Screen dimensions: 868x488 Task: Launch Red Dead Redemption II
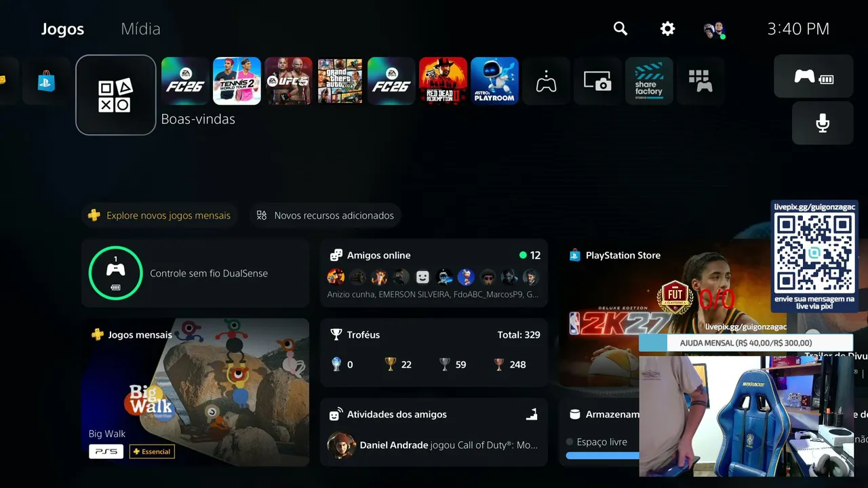point(443,81)
